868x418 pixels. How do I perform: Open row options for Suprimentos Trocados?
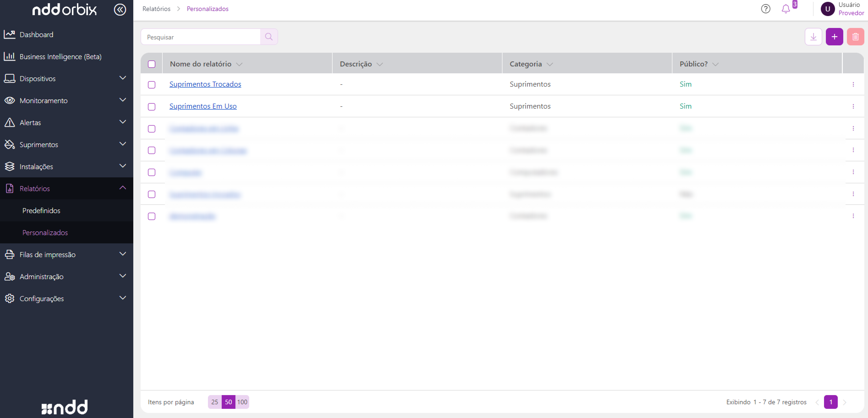(853, 84)
